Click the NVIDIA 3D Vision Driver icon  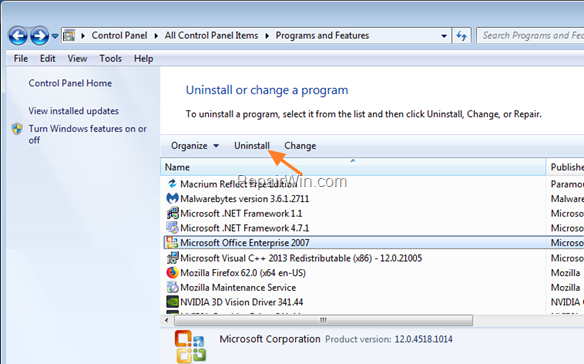(x=172, y=302)
